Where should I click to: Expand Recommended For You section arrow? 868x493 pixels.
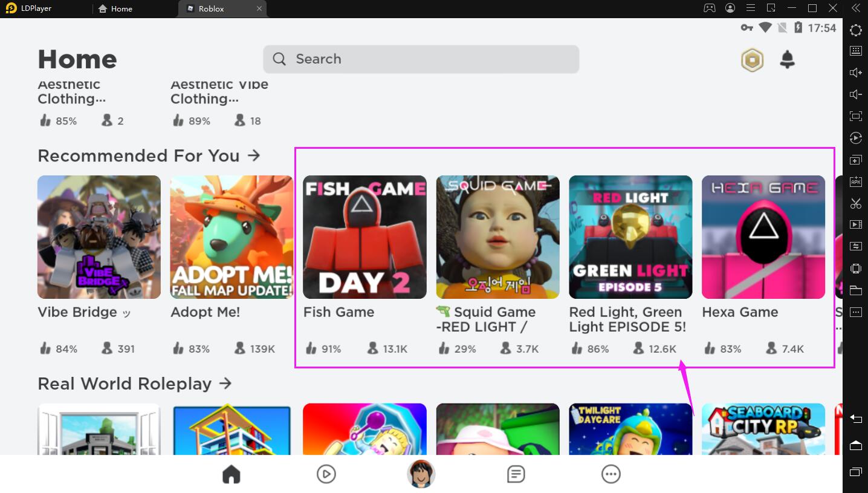coord(254,155)
